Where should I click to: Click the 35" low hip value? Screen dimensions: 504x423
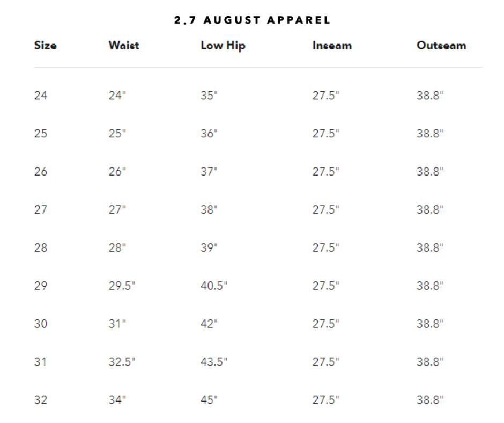[x=209, y=96]
